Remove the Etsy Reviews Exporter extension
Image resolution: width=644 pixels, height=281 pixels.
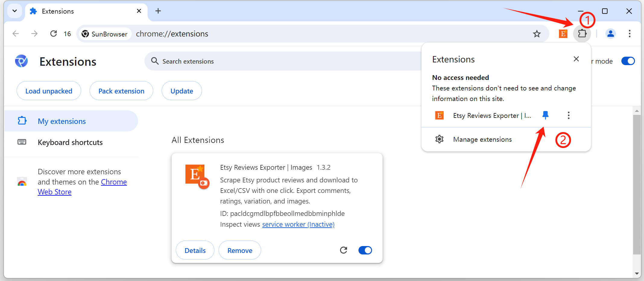[240, 250]
